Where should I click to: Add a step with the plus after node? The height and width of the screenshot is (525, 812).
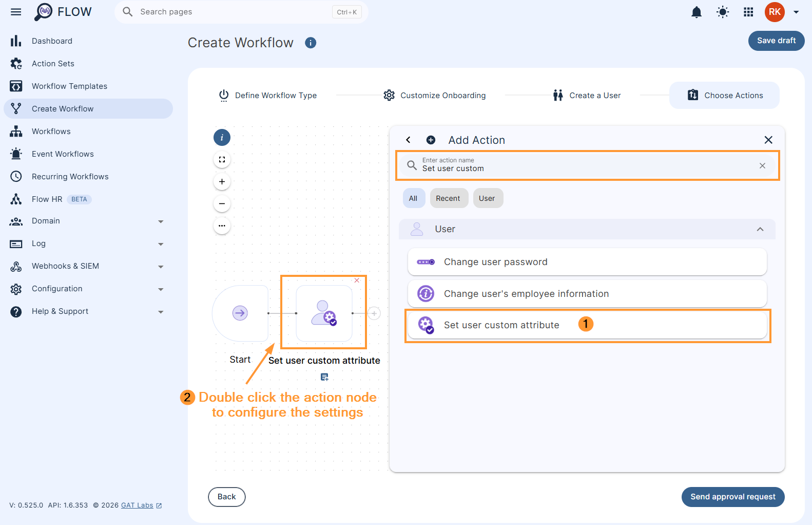[374, 313]
